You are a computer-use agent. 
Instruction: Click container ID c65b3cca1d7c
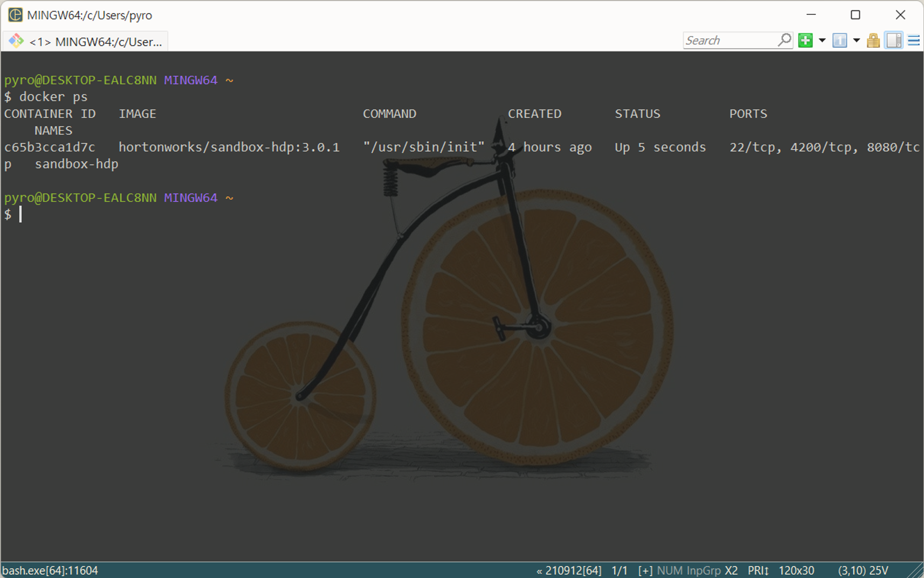(x=49, y=147)
